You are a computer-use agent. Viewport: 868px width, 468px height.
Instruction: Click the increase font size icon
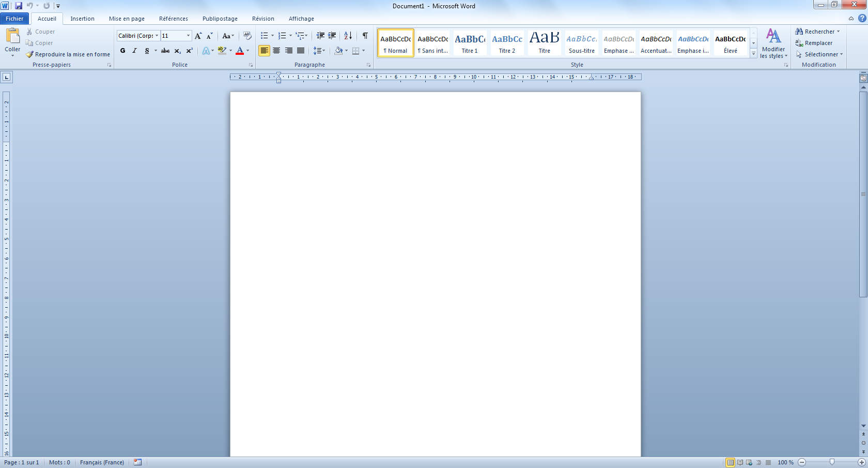coord(198,36)
